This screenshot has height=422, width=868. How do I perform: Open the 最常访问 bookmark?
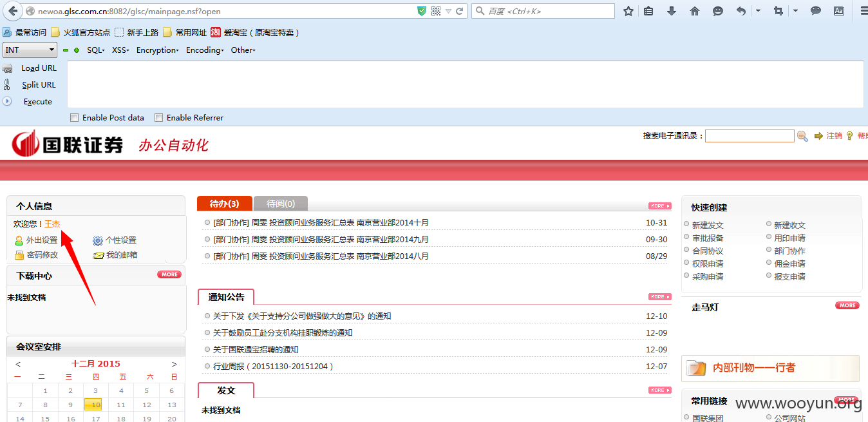point(24,32)
